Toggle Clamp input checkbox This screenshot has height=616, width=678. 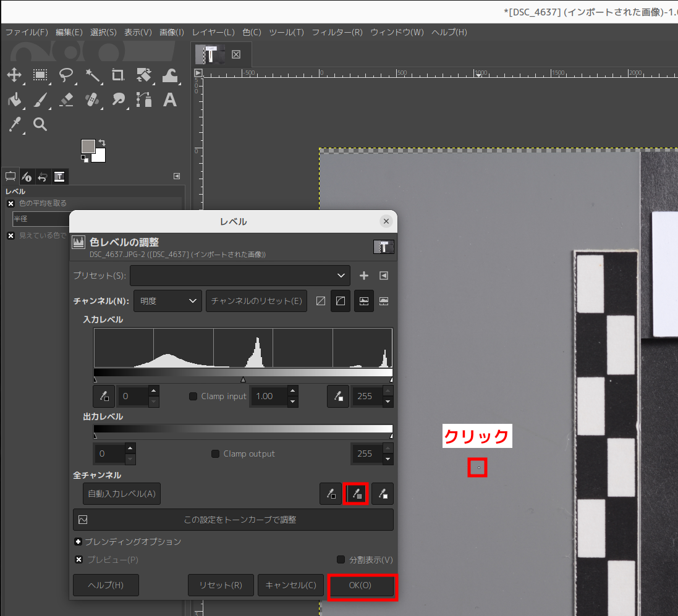click(x=193, y=397)
